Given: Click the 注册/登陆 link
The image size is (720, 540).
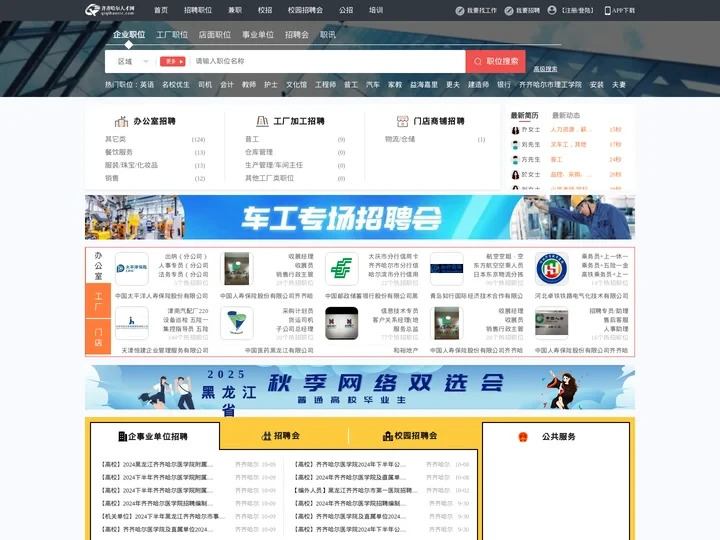Looking at the screenshot, I should pyautogui.click(x=578, y=11).
